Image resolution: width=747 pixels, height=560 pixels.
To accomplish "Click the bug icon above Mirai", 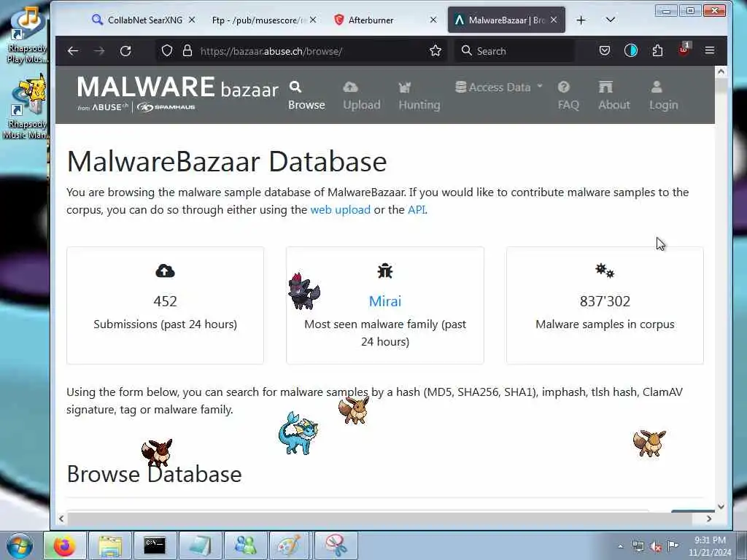I will coord(385,271).
